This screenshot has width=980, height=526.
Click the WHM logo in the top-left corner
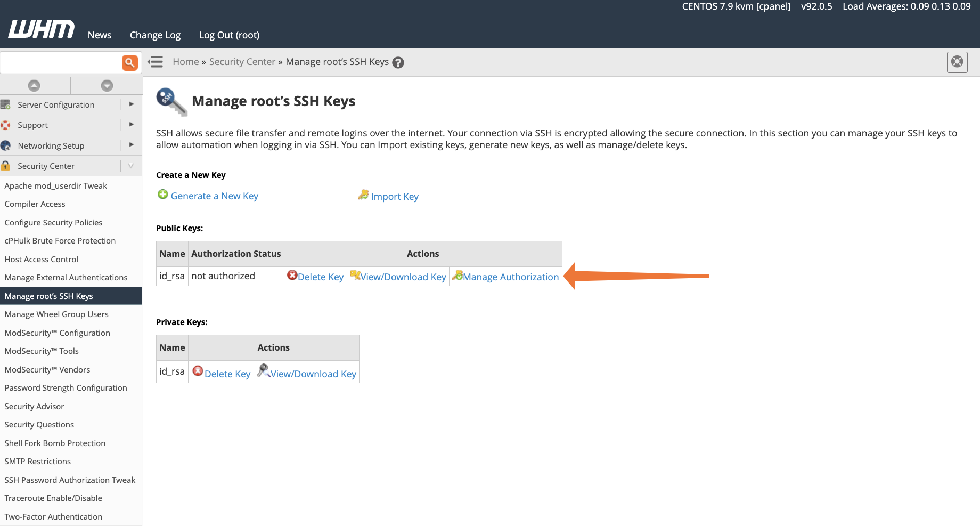(40, 29)
